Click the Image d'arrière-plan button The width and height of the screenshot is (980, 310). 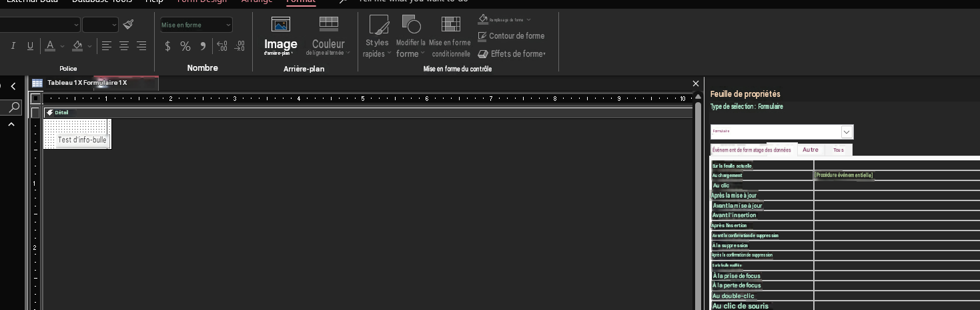coord(281,37)
